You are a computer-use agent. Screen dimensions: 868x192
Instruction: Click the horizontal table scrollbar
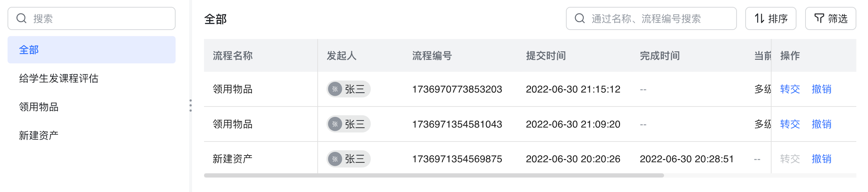pyautogui.click(x=434, y=175)
